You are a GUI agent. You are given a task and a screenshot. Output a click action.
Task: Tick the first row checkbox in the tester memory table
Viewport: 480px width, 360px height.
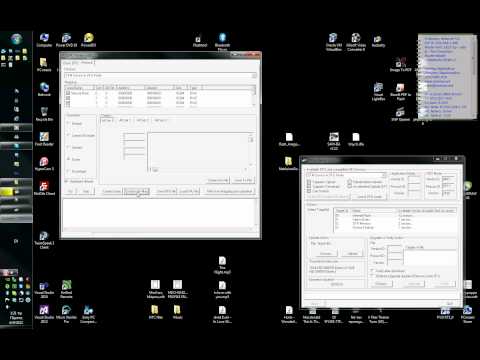(x=68, y=93)
